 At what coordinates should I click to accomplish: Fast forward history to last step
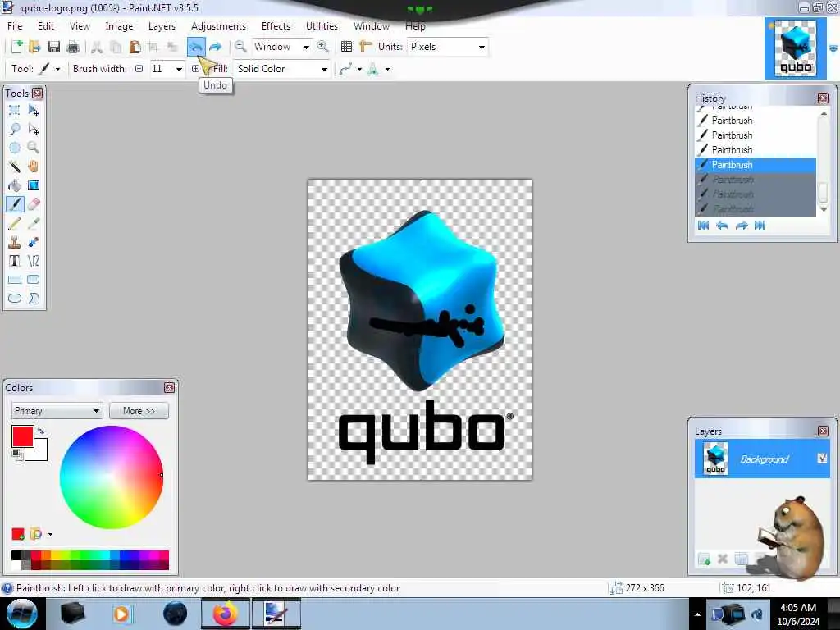[760, 226]
